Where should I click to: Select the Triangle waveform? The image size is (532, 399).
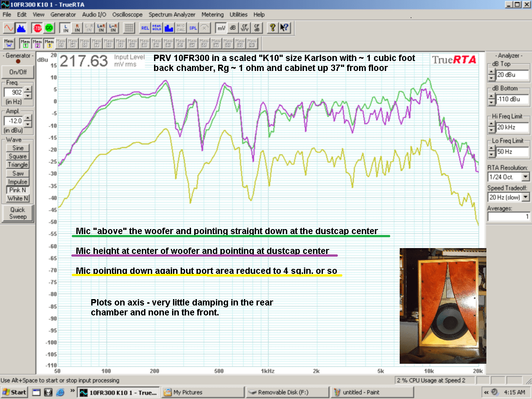18,164
